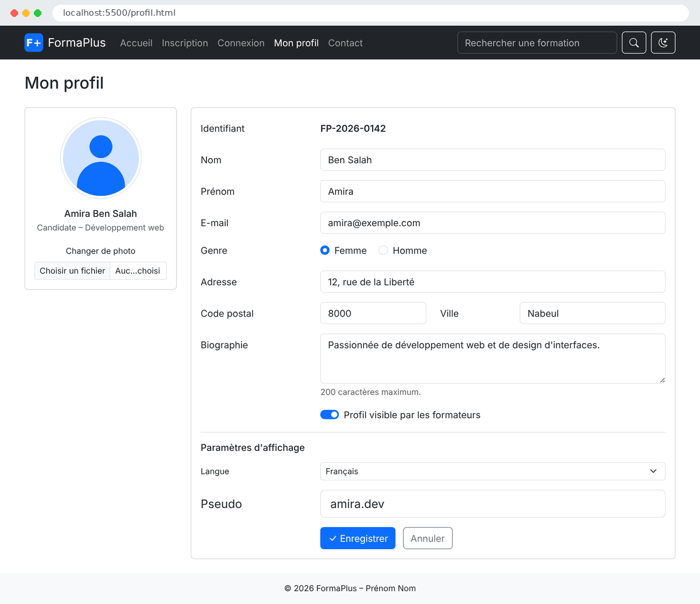
Task: Click the FormaPlus F+ logo icon
Action: [x=34, y=43]
